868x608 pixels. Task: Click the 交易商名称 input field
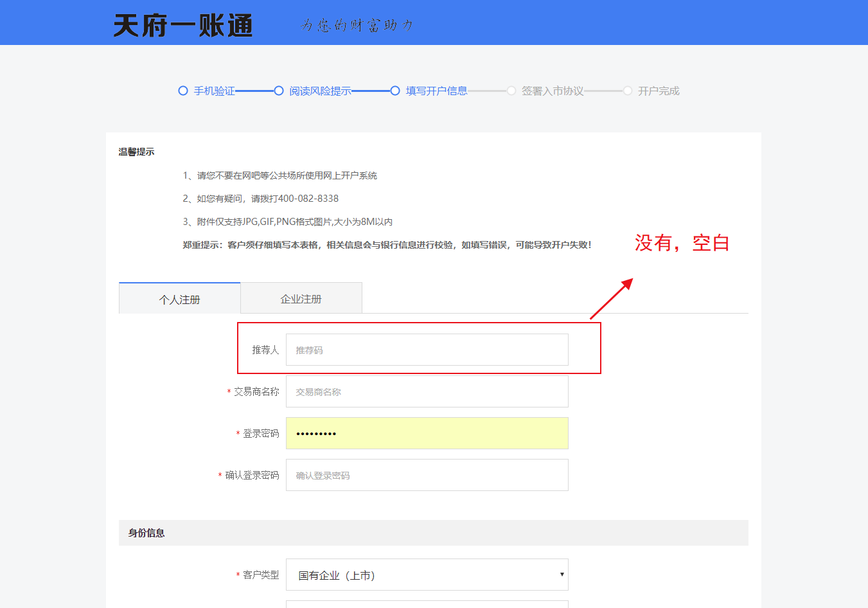(x=427, y=391)
